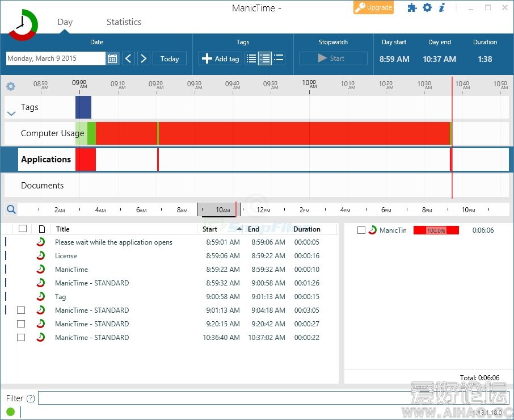Click the 8:59 AM day start value
The height and width of the screenshot is (420, 514).
394,59
